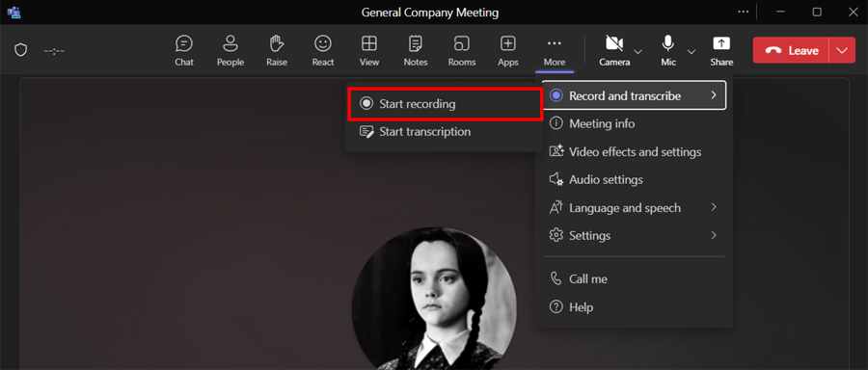
Task: Open the Apps panel
Action: [x=507, y=50]
